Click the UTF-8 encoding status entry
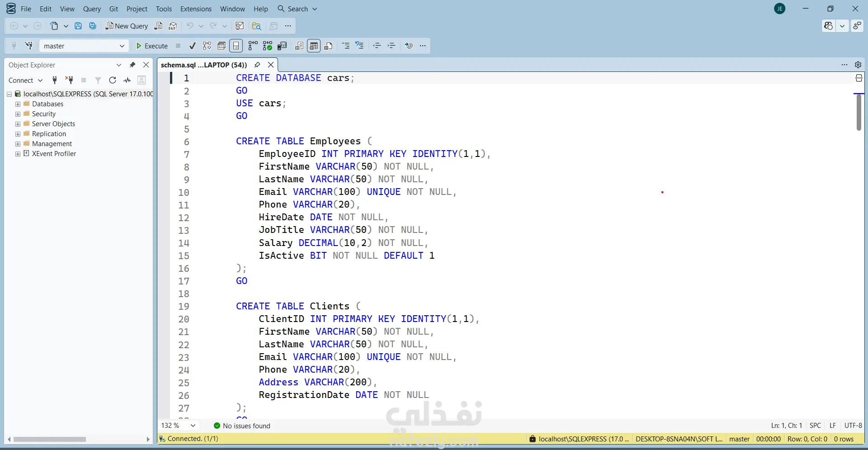This screenshot has height=450, width=868. (x=853, y=426)
